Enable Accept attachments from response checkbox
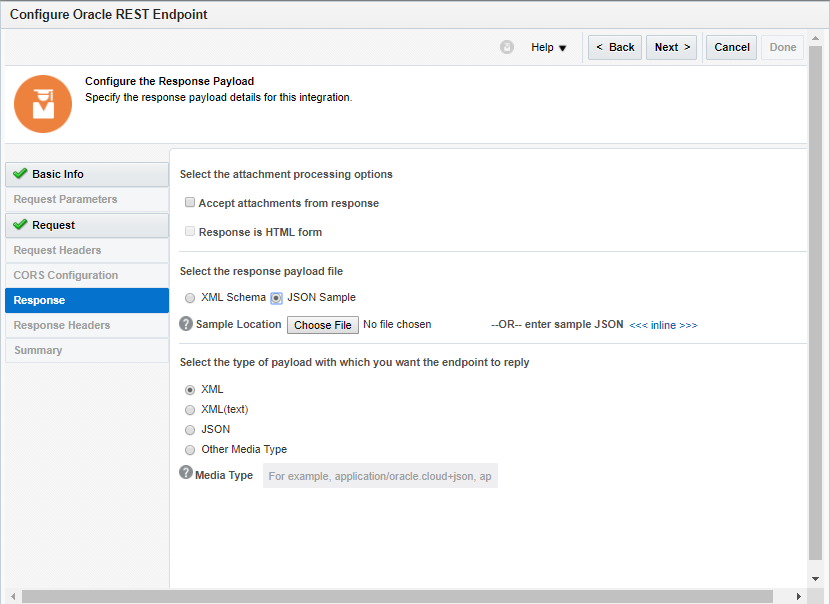 click(190, 203)
